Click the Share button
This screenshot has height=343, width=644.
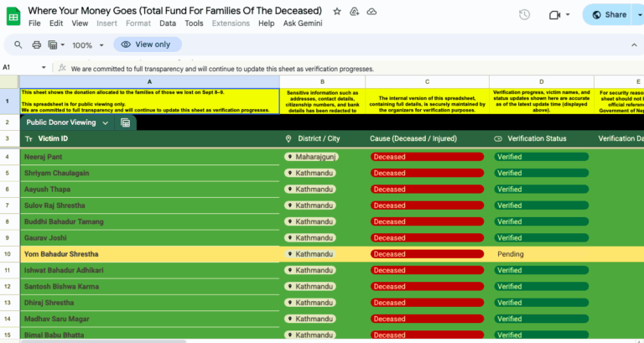click(x=609, y=14)
